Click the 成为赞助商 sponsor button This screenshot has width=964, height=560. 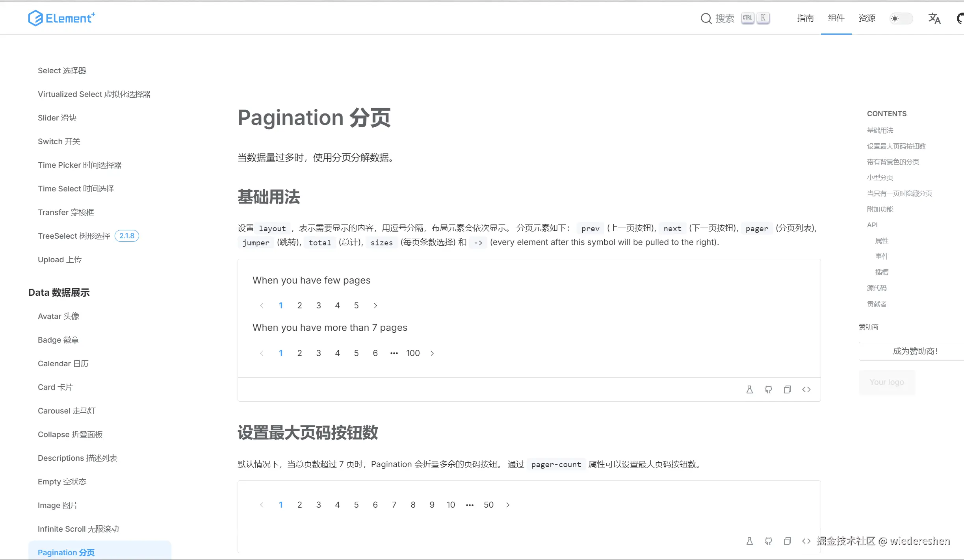[915, 351]
